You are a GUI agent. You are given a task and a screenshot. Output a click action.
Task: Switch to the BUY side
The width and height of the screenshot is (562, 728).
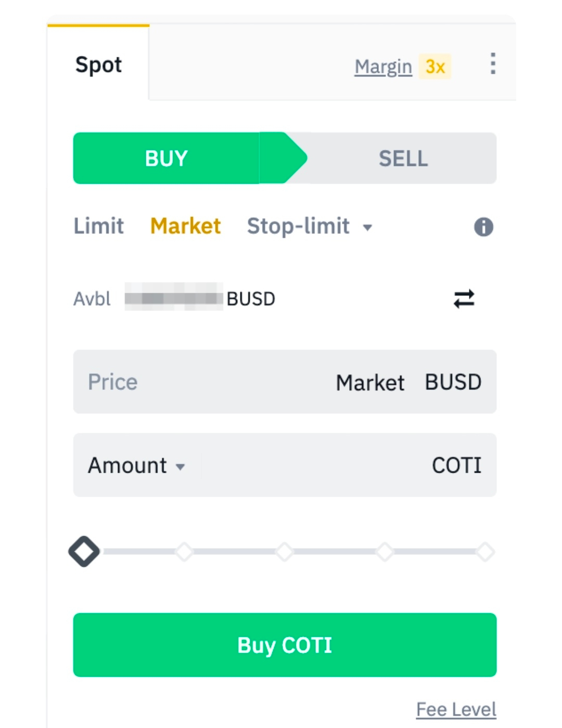167,158
